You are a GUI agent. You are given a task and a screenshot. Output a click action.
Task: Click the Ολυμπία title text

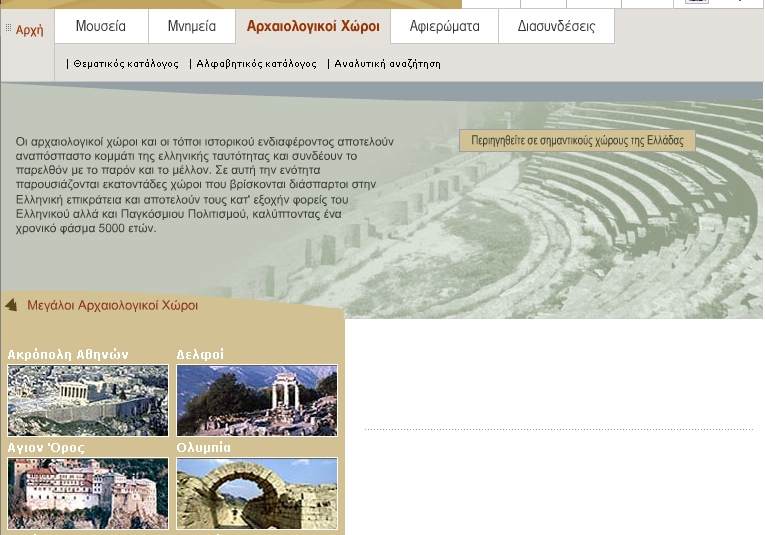[x=203, y=447]
